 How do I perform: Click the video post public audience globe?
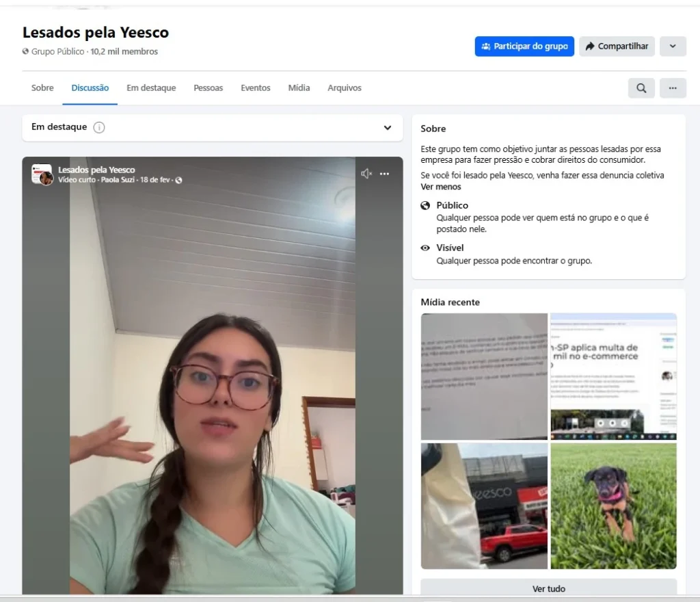tap(178, 181)
